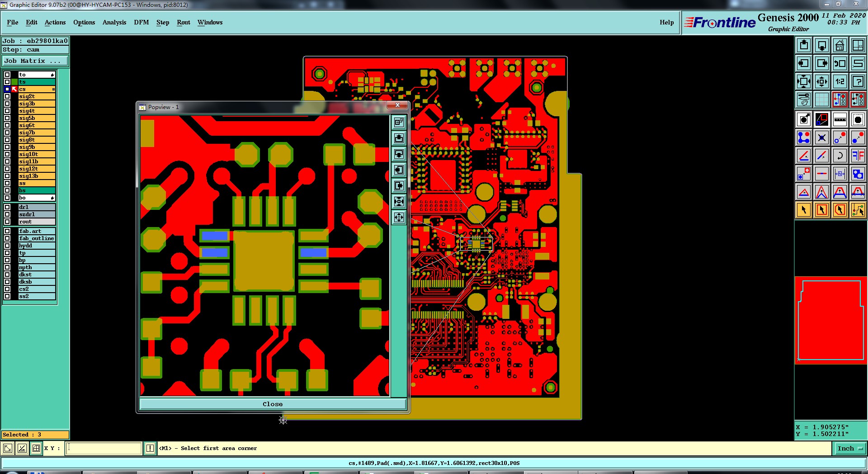Click the green ts layer color swatch
Screen dimensions: 868x474
14,82
